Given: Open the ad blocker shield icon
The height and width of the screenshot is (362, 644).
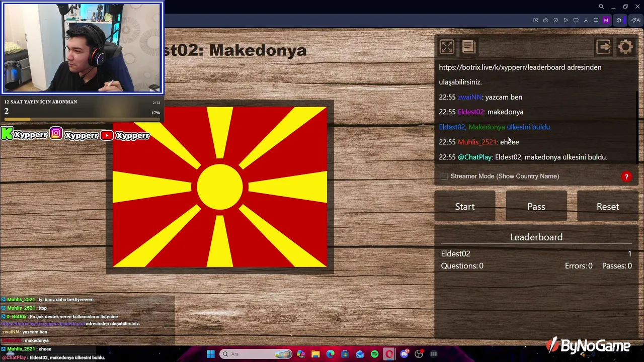Looking at the screenshot, I should [556, 20].
